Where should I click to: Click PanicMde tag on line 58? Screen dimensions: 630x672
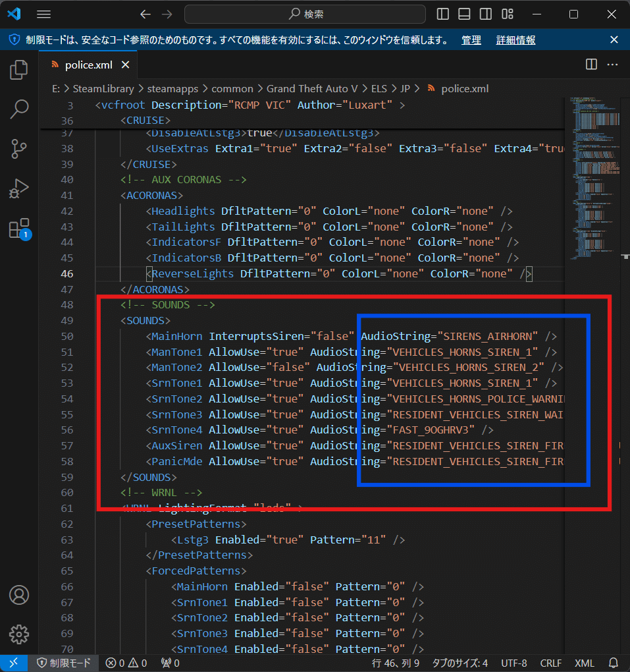point(177,462)
